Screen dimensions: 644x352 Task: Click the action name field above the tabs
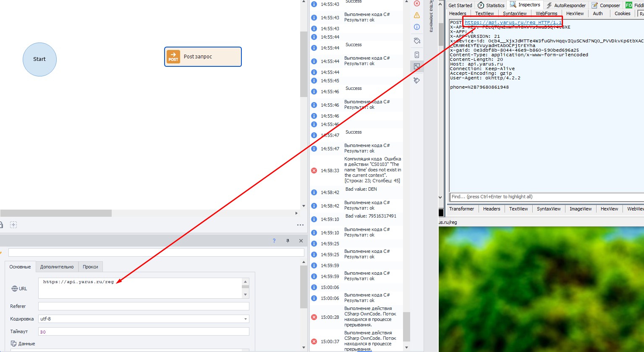(156, 252)
